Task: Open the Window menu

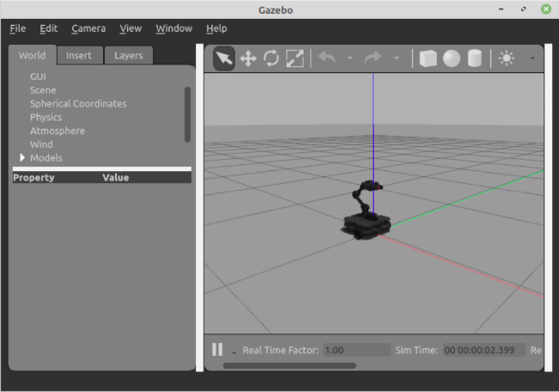Action: [174, 28]
